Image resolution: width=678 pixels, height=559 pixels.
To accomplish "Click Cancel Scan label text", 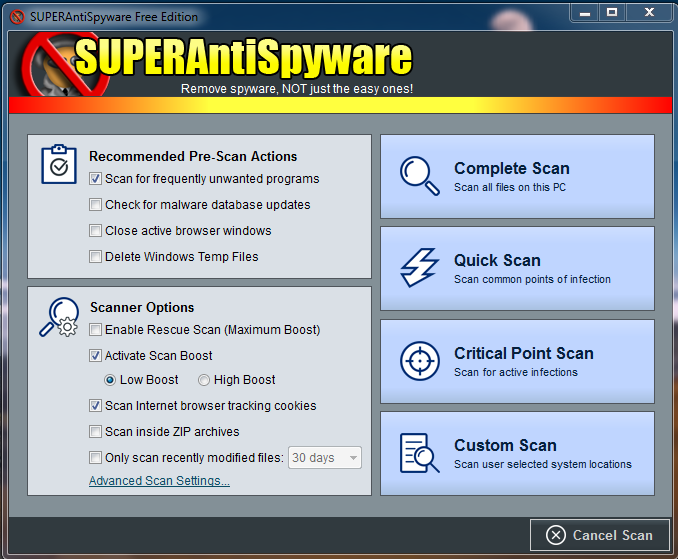I will point(612,535).
